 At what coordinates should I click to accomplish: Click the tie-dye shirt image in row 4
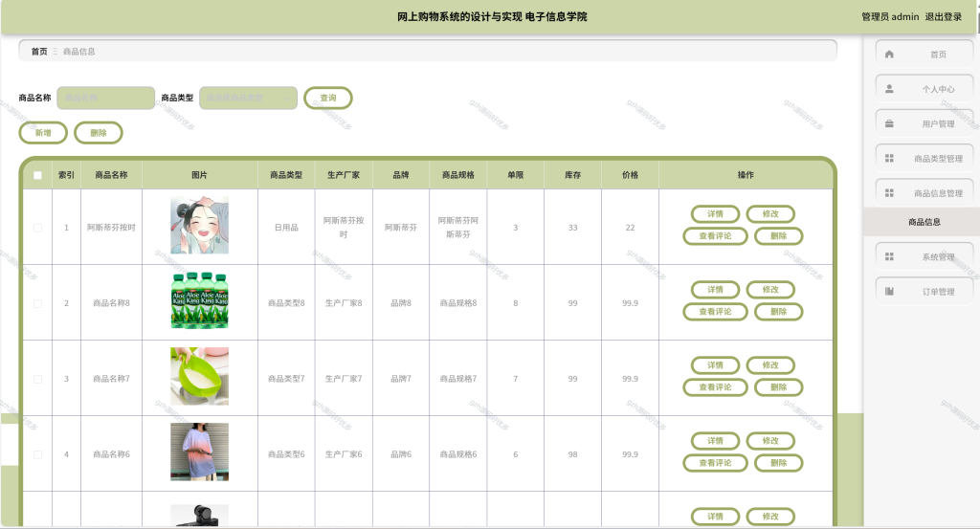[x=199, y=452]
